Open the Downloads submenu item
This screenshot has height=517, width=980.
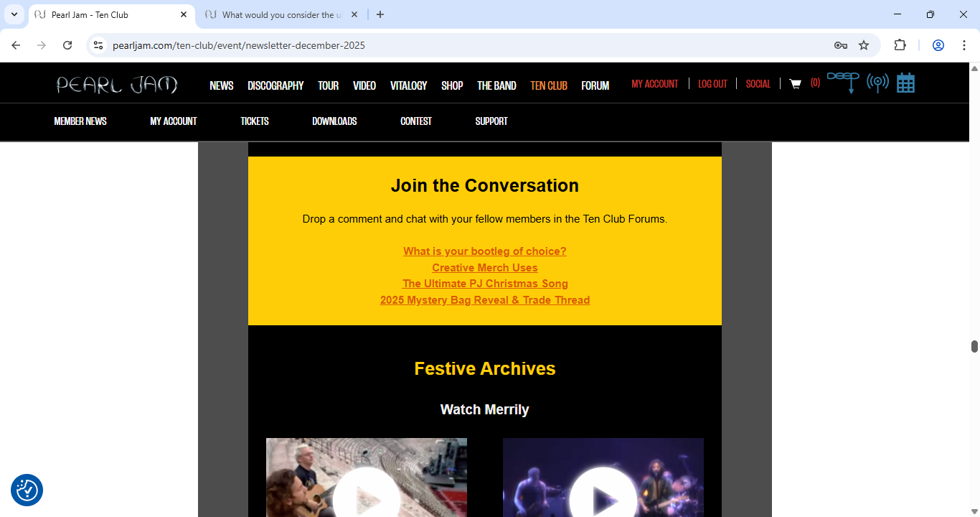(334, 121)
